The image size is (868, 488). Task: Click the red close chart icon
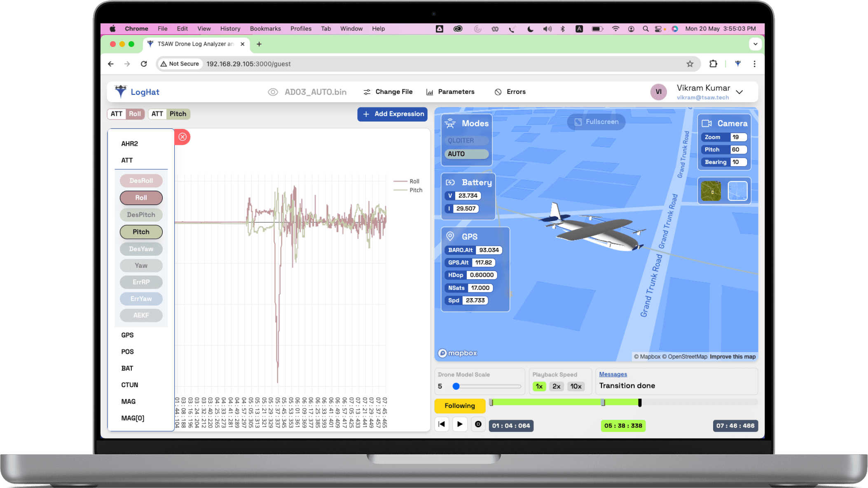(x=182, y=137)
